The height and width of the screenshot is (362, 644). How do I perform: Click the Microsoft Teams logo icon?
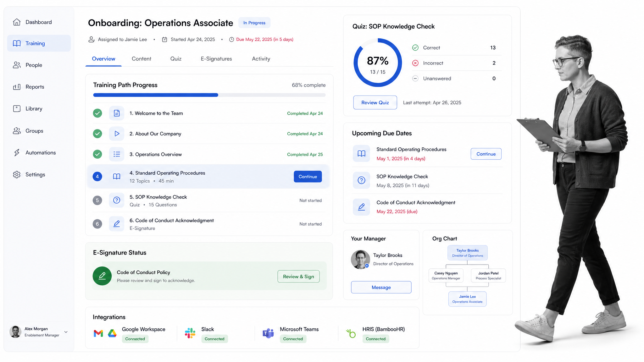pos(268,333)
